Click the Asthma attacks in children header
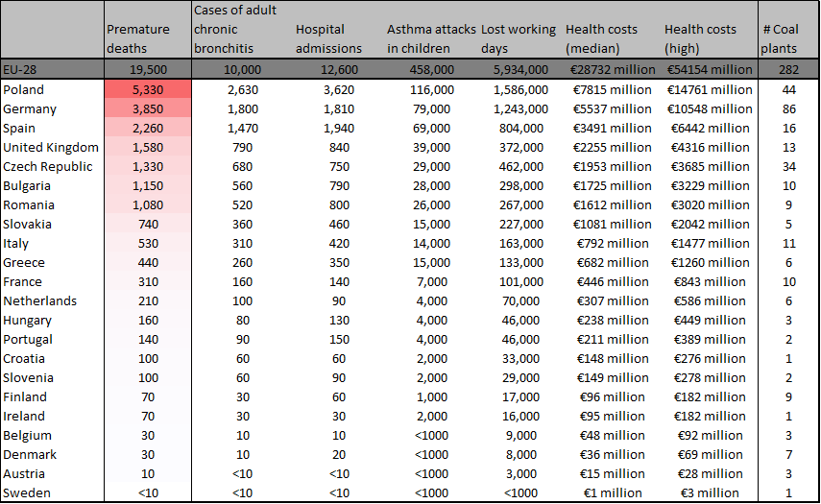The width and height of the screenshot is (821, 504). point(431,38)
